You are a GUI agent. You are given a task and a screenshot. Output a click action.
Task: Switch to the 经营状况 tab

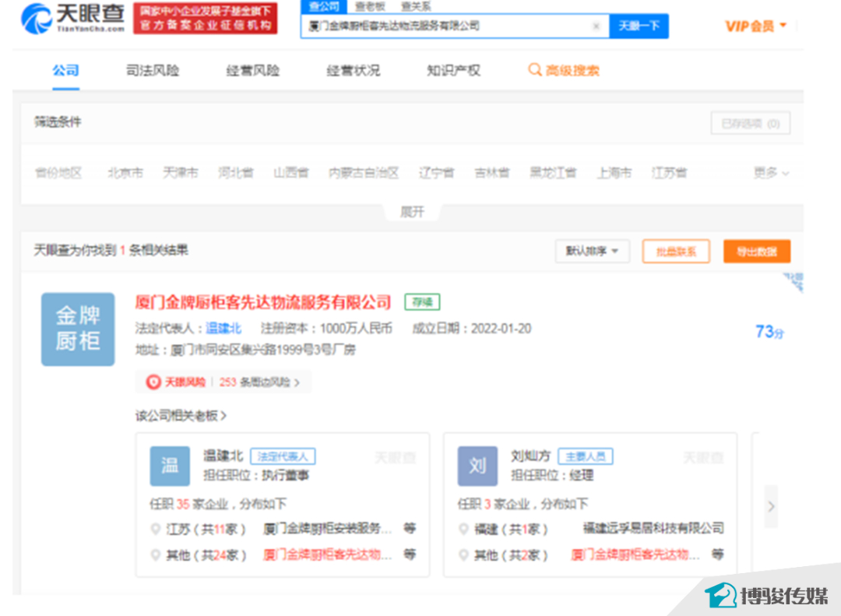tap(353, 70)
